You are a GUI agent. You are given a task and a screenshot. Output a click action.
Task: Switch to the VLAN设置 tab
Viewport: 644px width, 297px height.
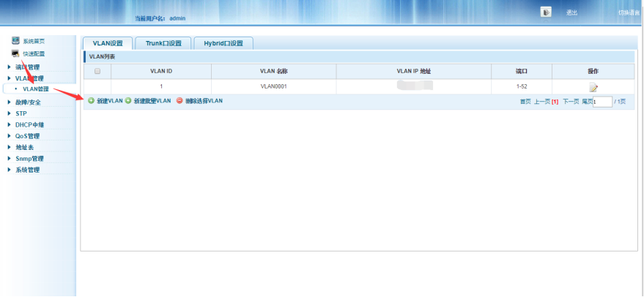[x=108, y=43]
